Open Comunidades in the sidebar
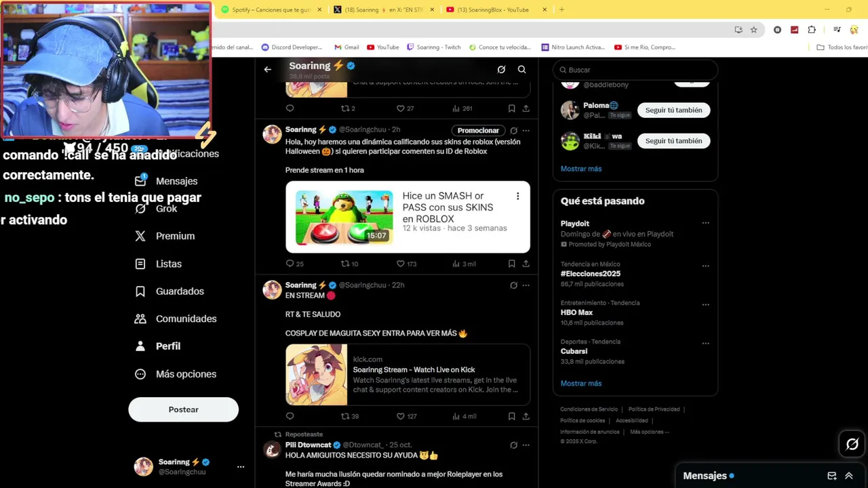Image resolution: width=868 pixels, height=488 pixels. pos(176,319)
